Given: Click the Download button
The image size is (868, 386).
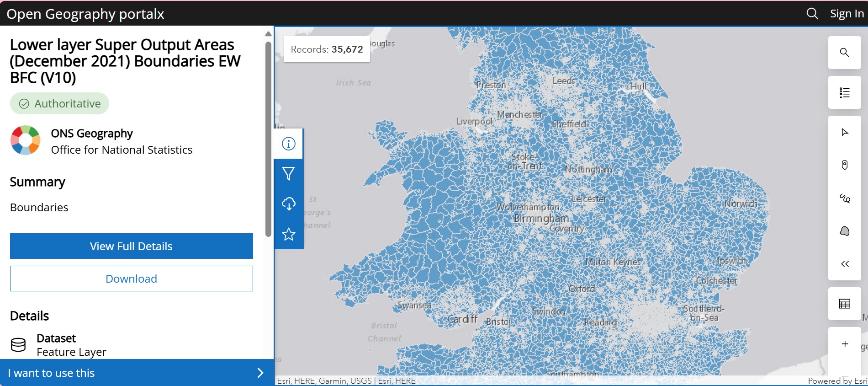Looking at the screenshot, I should 131,279.
